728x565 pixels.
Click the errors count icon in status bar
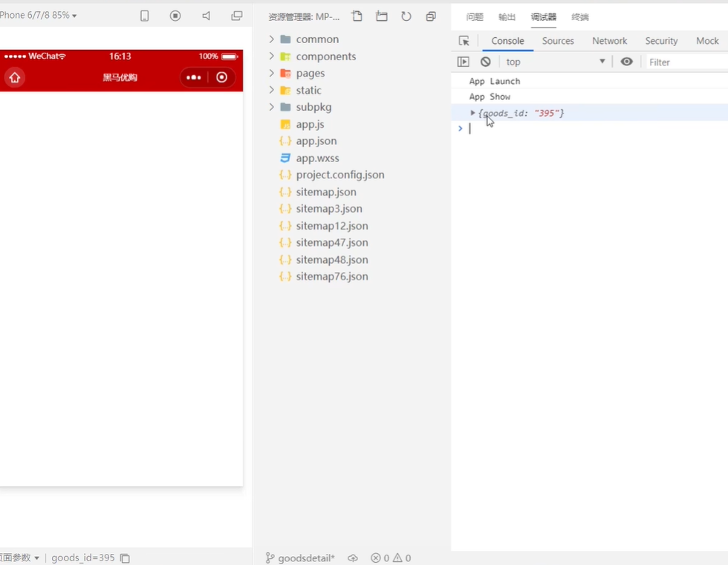376,558
